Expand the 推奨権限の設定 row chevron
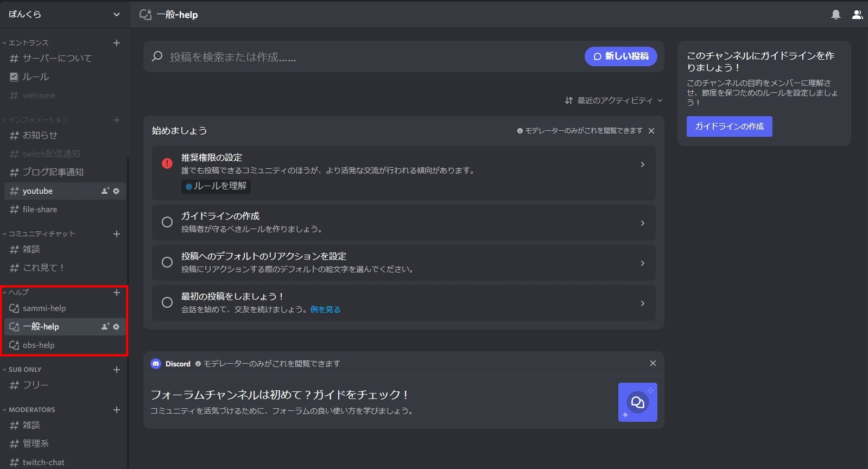 643,164
